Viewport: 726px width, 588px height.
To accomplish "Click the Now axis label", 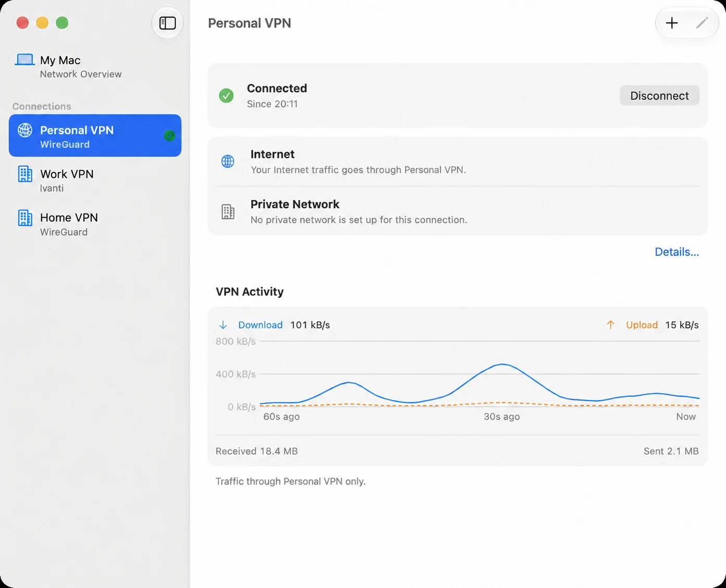I will tap(686, 417).
